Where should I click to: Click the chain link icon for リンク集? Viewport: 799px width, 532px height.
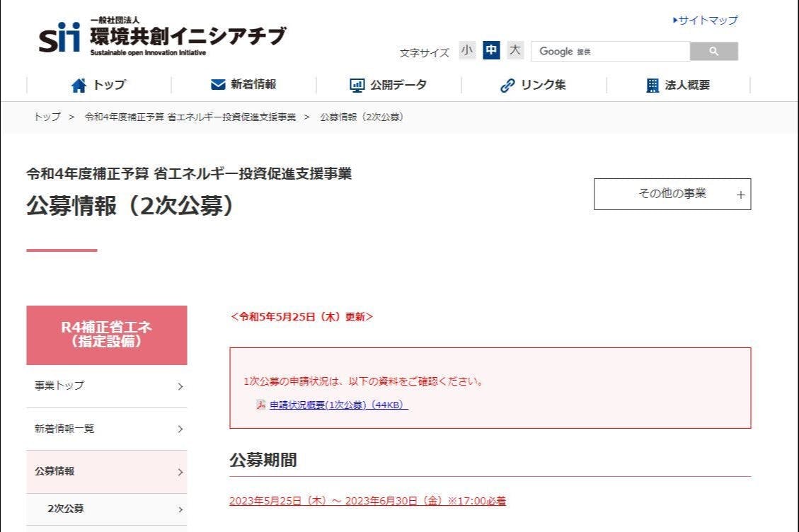507,86
